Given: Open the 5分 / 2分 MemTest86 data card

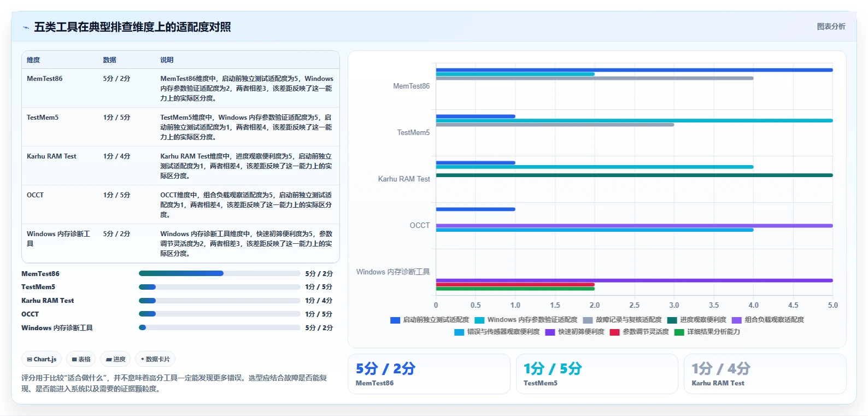Looking at the screenshot, I should point(429,374).
